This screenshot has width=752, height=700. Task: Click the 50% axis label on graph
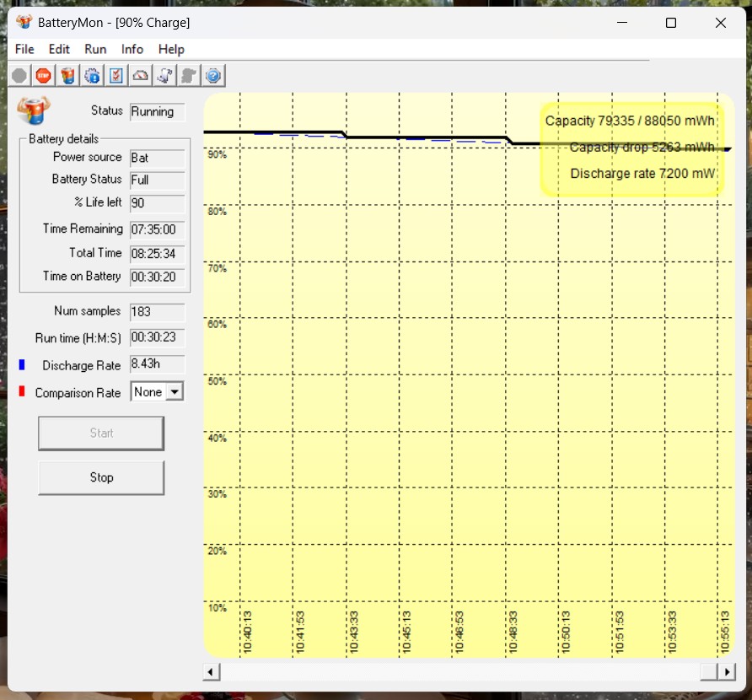(x=218, y=381)
